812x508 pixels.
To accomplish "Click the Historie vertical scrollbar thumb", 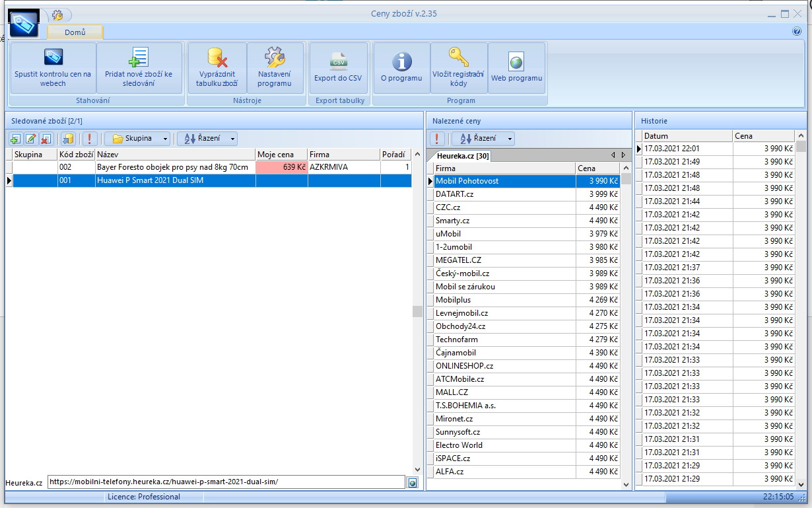I will pos(801,146).
